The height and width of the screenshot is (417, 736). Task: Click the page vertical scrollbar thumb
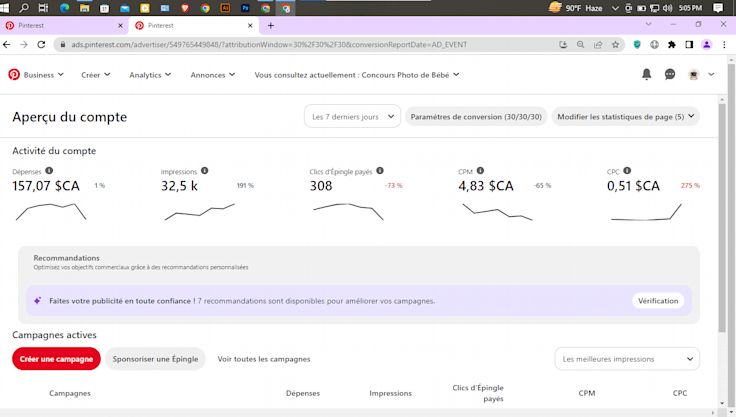pos(722,218)
